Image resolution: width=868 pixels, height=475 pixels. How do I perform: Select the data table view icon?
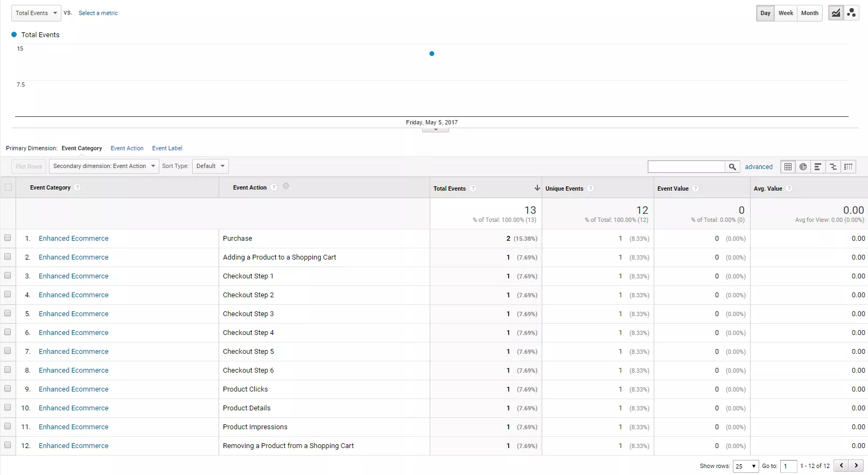(x=788, y=167)
